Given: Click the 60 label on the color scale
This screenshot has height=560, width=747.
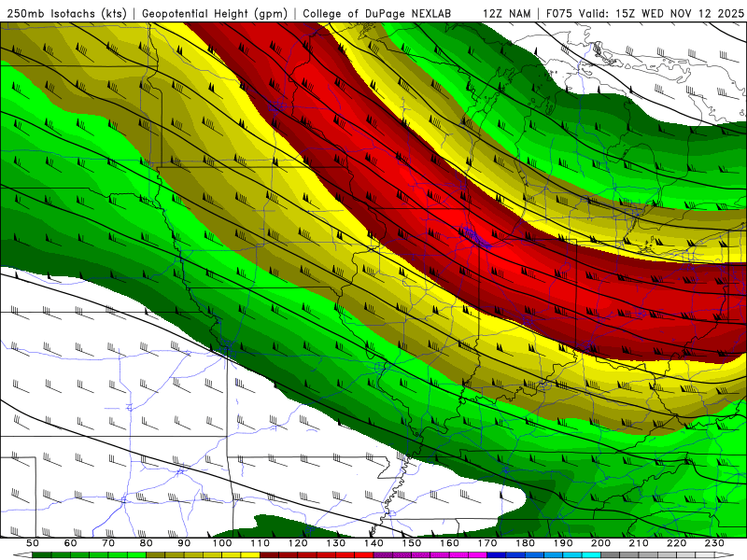Looking at the screenshot, I should pyautogui.click(x=70, y=543).
